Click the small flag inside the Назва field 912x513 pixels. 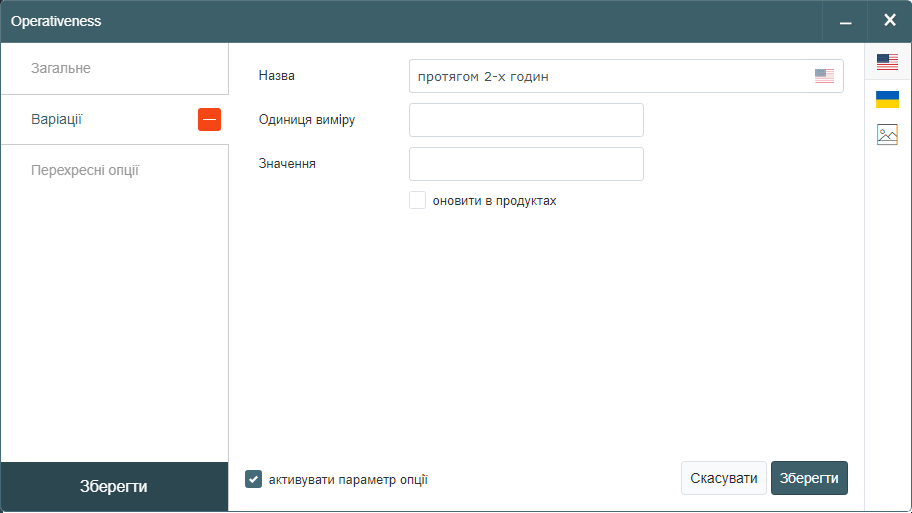coord(824,76)
